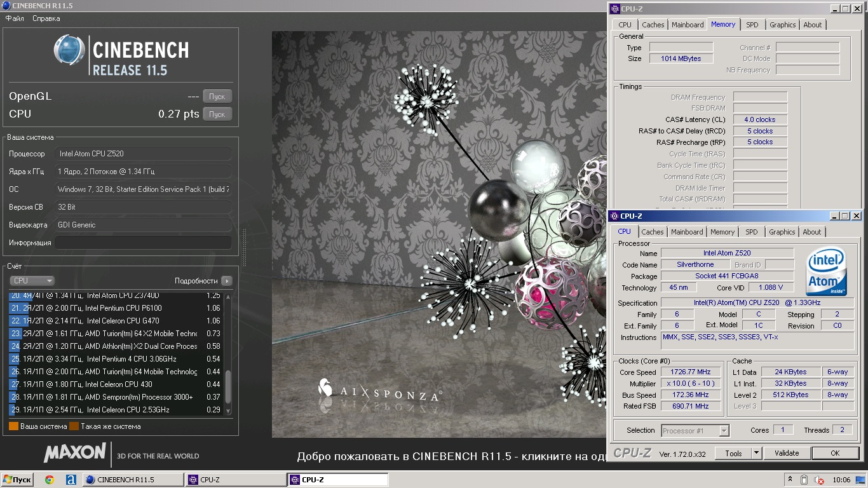This screenshot has height=488, width=868.
Task: Open the Tools dropdown arrow in CPU-Z
Action: click(x=756, y=453)
